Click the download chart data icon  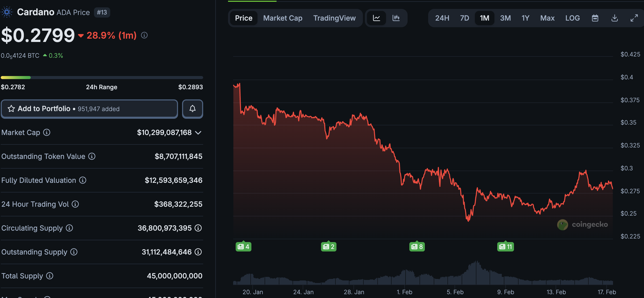pos(615,18)
